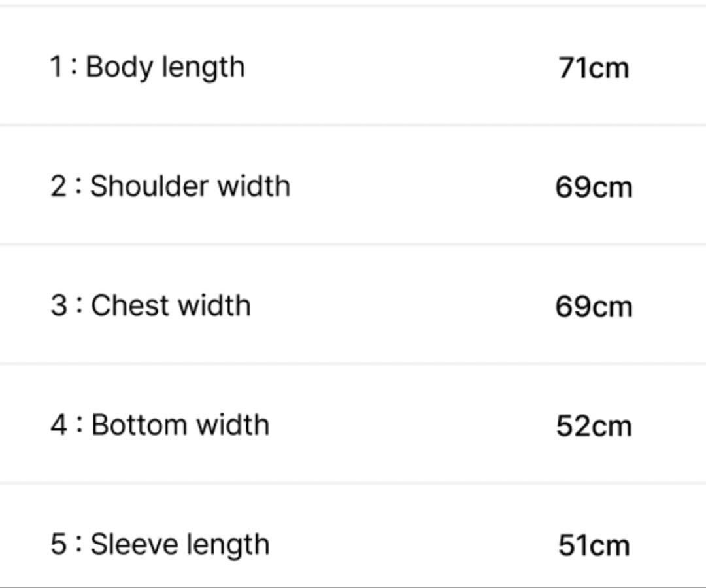Click divider between Body length and Shoulder width
This screenshot has height=588, width=706.
353,124
